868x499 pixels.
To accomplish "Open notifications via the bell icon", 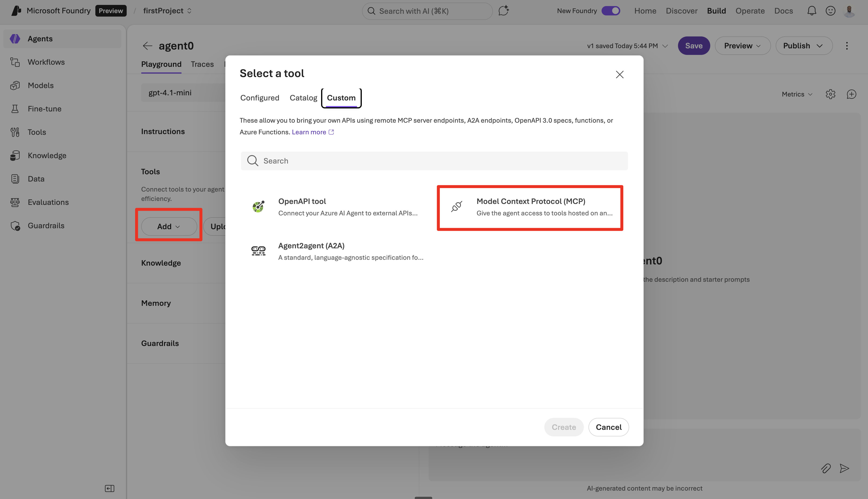I will (x=811, y=11).
